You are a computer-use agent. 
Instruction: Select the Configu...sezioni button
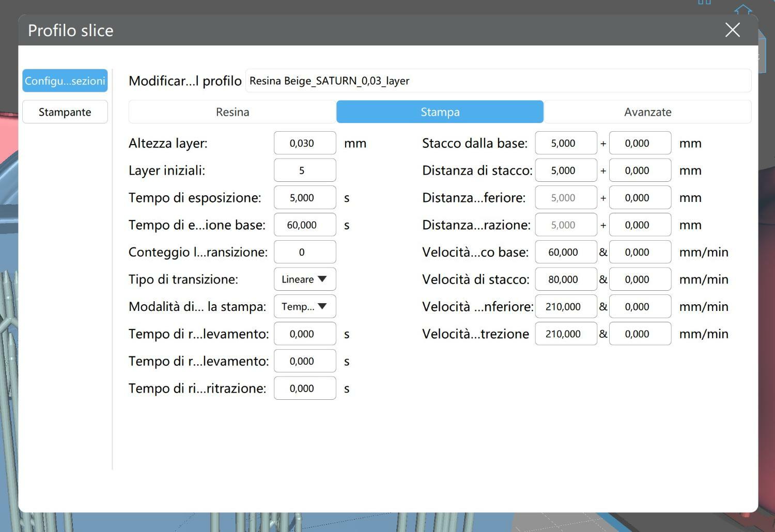(x=65, y=81)
